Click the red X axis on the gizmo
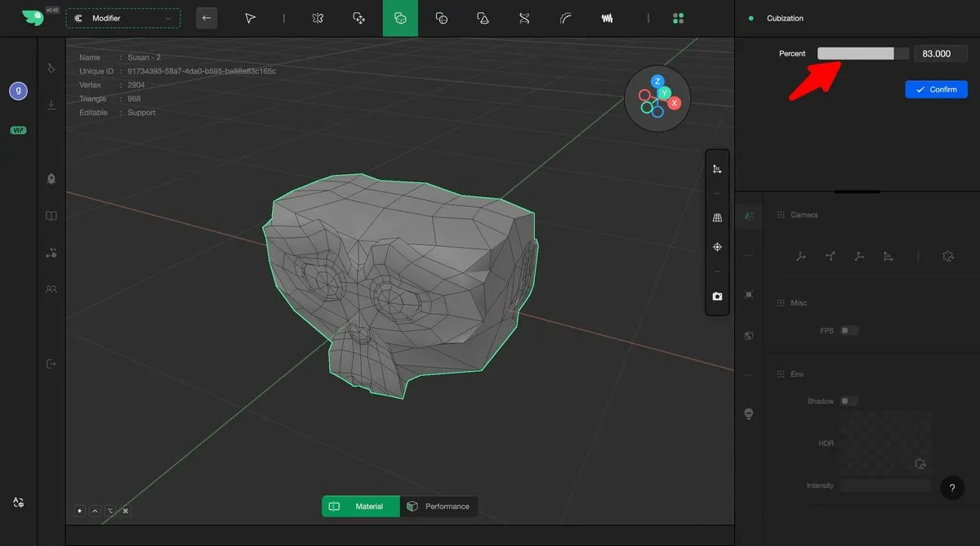 [x=675, y=103]
